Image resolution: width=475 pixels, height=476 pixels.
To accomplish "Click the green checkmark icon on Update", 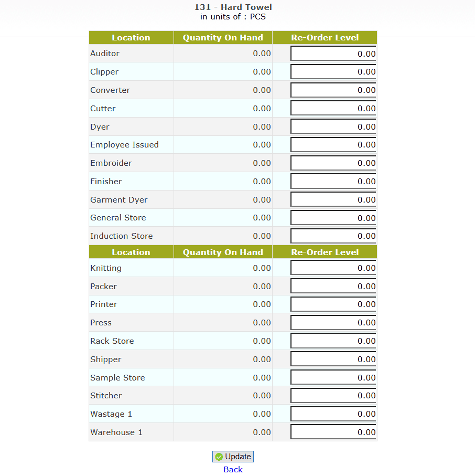I will coord(219,457).
